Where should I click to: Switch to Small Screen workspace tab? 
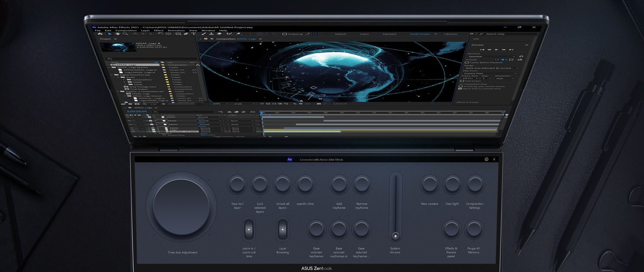click(420, 34)
